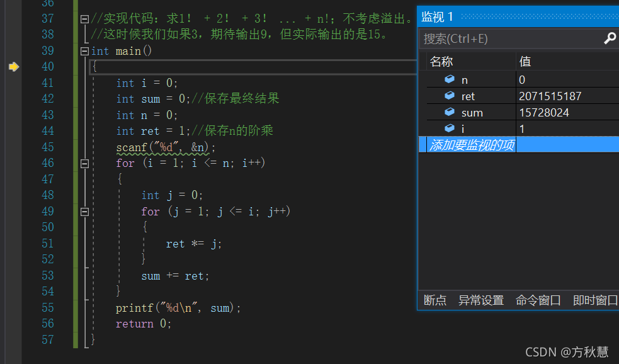This screenshot has height=364, width=619.
Task: Click 'int n = 0;' on line 43
Action: coord(147,115)
